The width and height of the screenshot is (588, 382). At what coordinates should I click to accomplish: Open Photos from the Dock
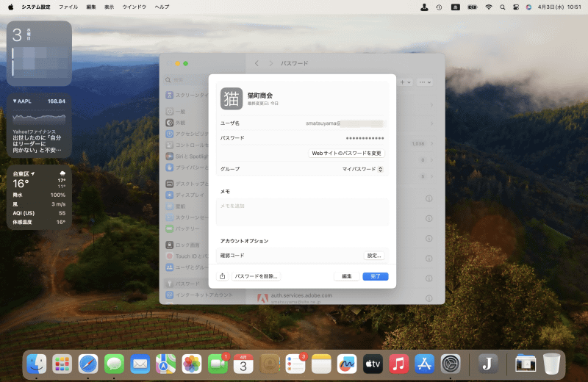[192, 364]
